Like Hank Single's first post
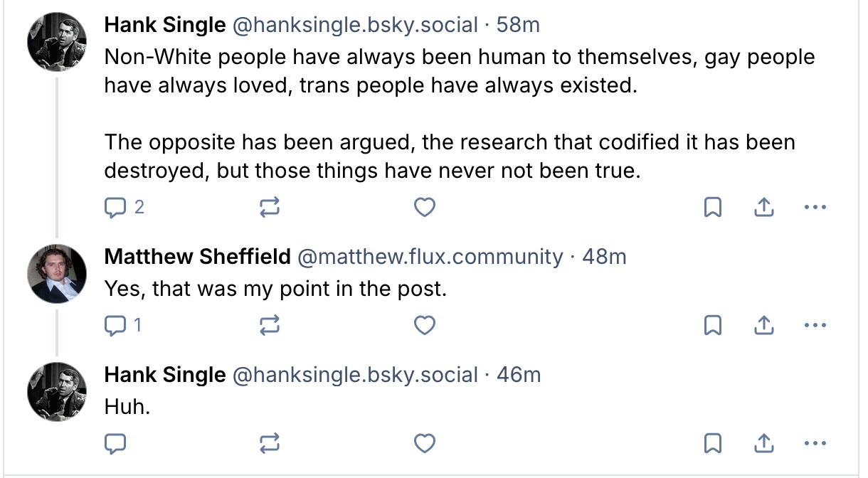The height and width of the screenshot is (478, 868). tap(425, 207)
